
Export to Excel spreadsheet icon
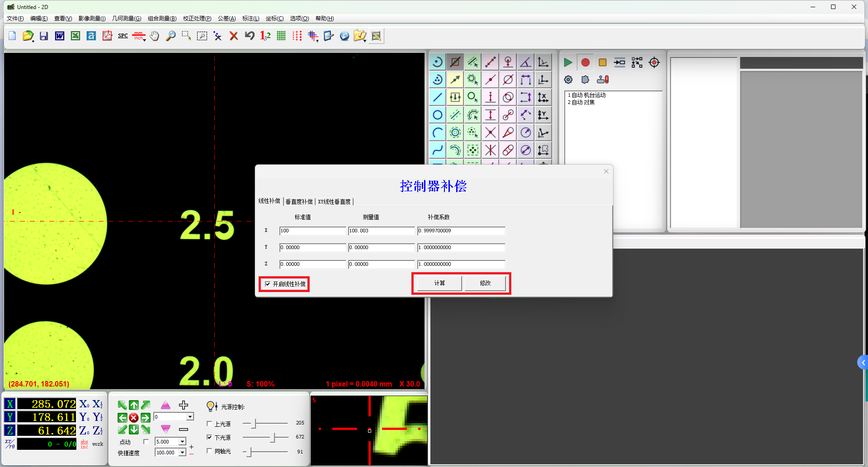[x=75, y=36]
